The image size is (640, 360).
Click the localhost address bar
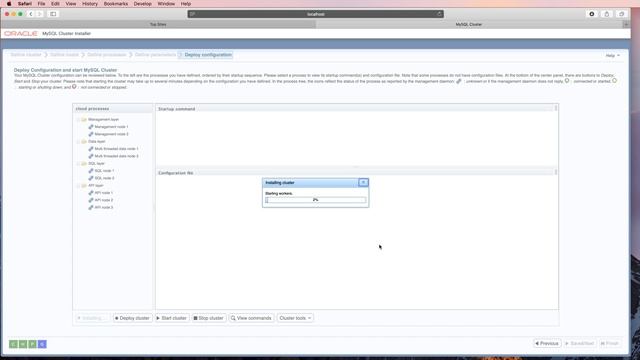[x=316, y=14]
